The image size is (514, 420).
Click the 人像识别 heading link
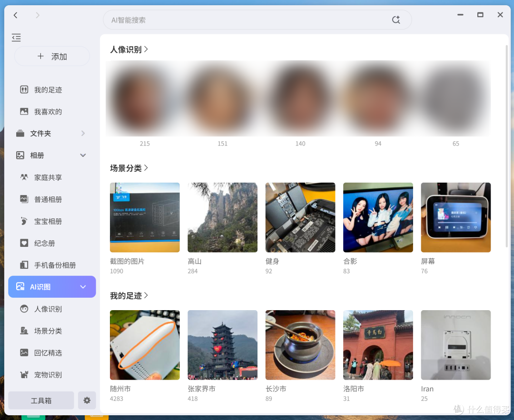(126, 49)
